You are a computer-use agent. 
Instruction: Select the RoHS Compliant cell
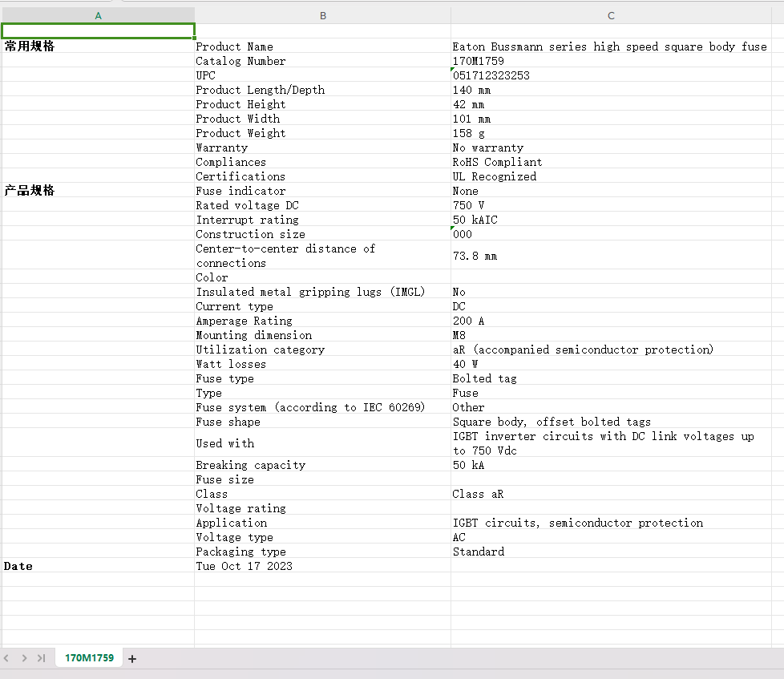(x=611, y=161)
